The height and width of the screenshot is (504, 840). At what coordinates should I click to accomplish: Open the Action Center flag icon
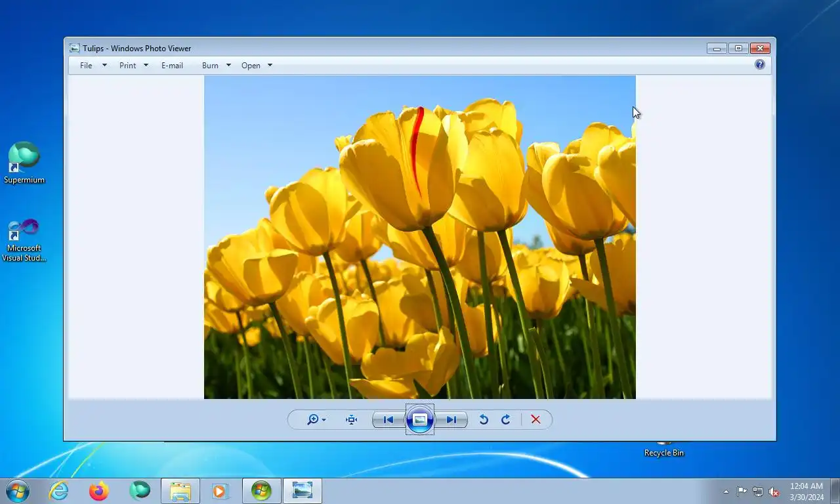click(x=742, y=492)
